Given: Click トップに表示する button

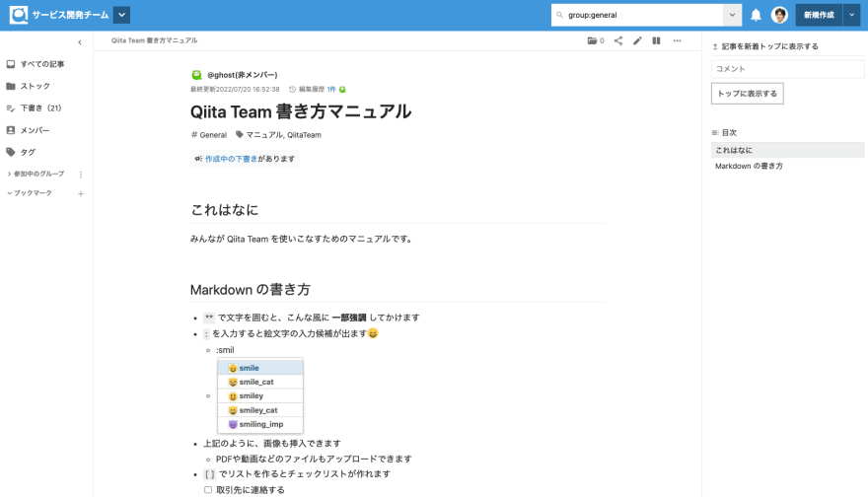Looking at the screenshot, I should click(x=748, y=94).
